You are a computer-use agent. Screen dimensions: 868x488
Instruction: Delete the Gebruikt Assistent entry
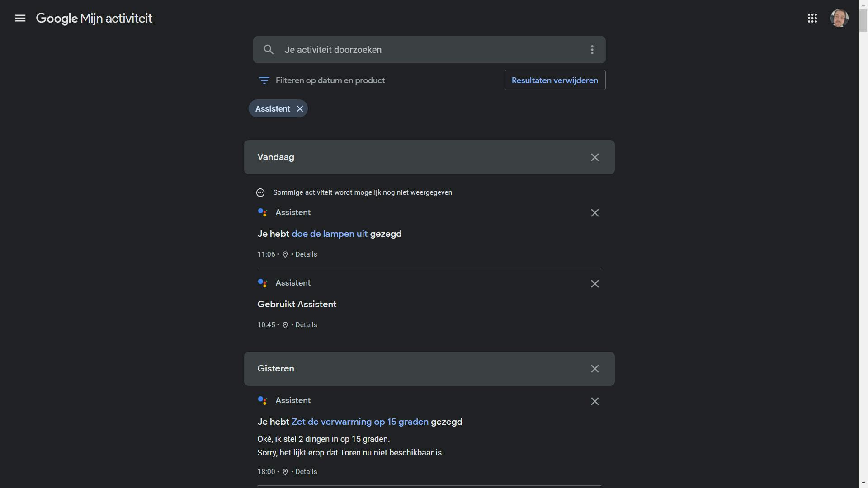(x=594, y=284)
